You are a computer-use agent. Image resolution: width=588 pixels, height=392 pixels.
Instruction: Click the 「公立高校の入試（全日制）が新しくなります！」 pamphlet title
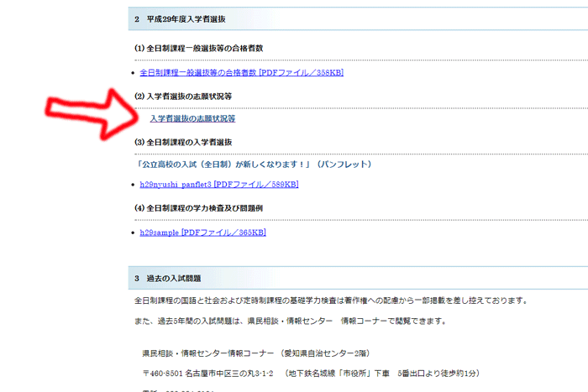(254, 164)
